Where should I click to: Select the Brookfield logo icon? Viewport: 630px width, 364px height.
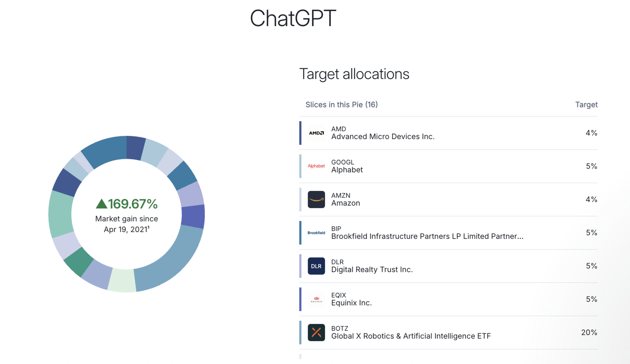(316, 232)
